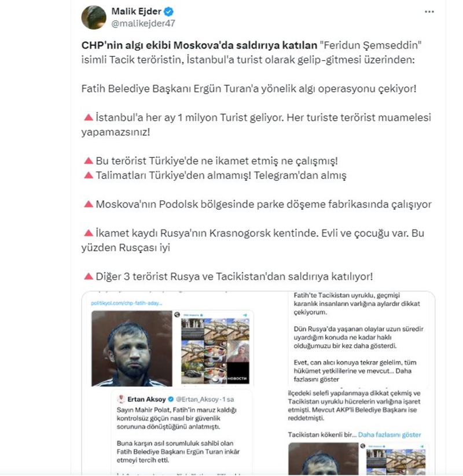Open the three-dot more options menu

click(429, 12)
